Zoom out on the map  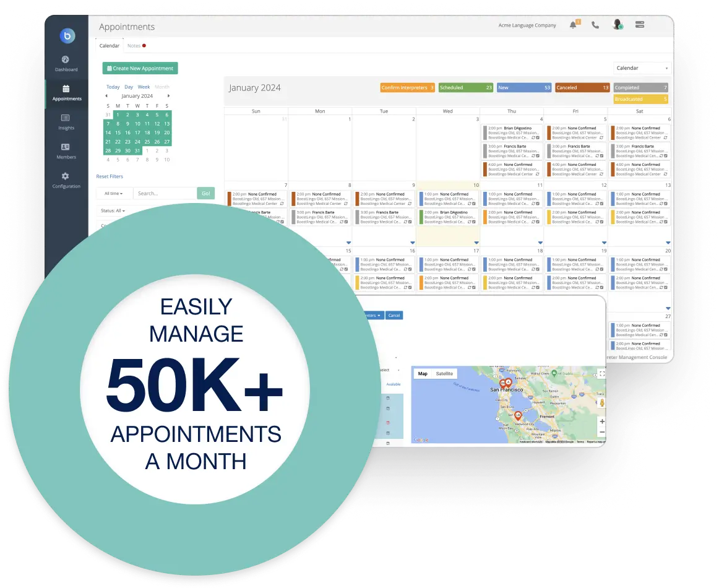[602, 432]
